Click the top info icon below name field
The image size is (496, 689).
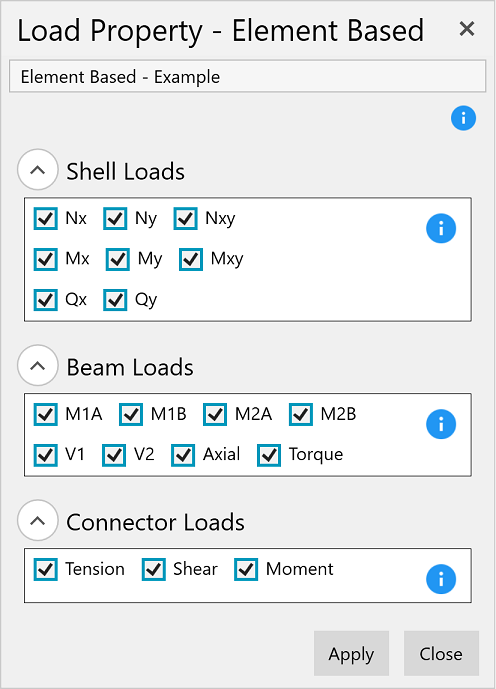(463, 118)
